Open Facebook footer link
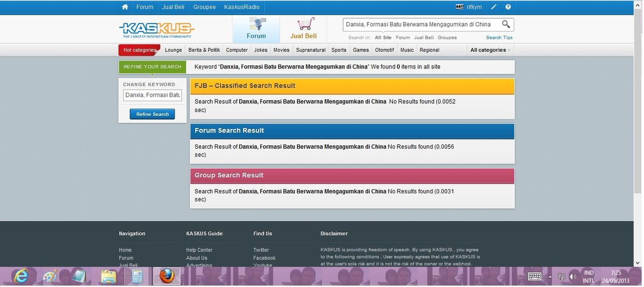 pyautogui.click(x=265, y=258)
